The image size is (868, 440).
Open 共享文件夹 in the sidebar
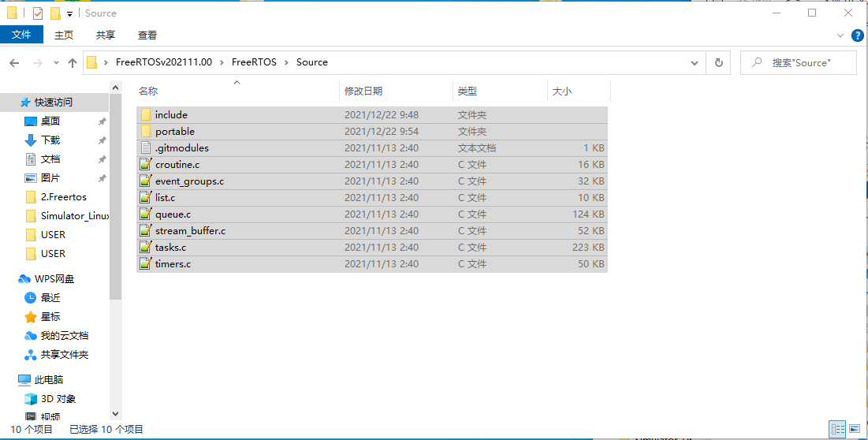(x=64, y=354)
